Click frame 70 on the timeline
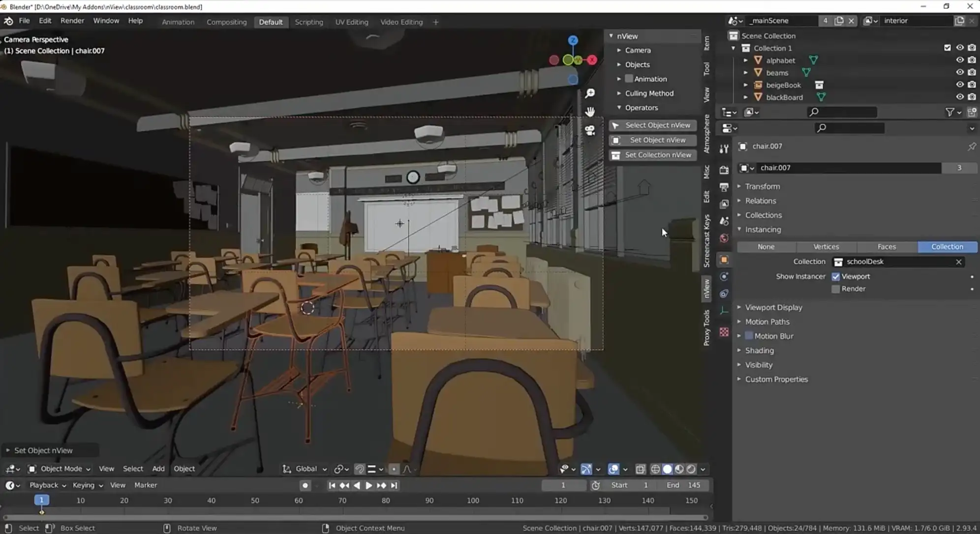Viewport: 980px width, 534px height. pos(342,500)
